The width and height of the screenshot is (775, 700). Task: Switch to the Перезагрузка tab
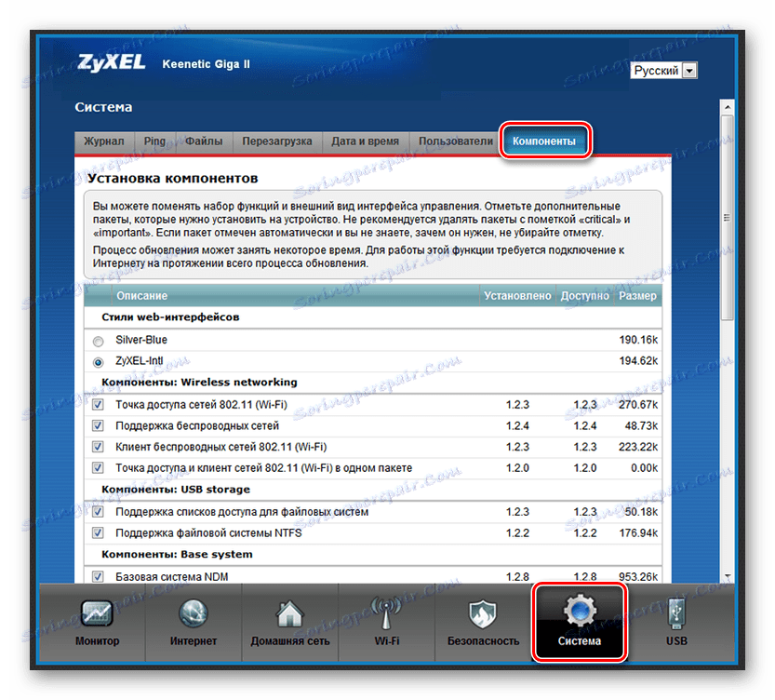click(277, 141)
